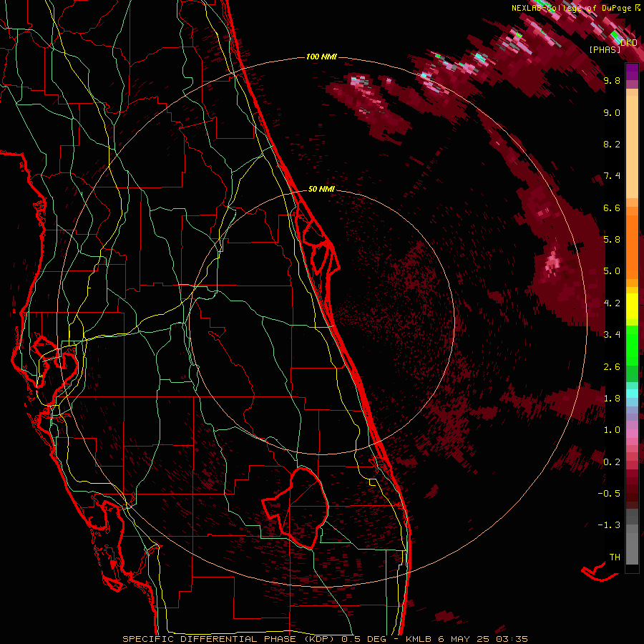
Task: Click the 9.0 value on the color scale
Action: click(612, 112)
